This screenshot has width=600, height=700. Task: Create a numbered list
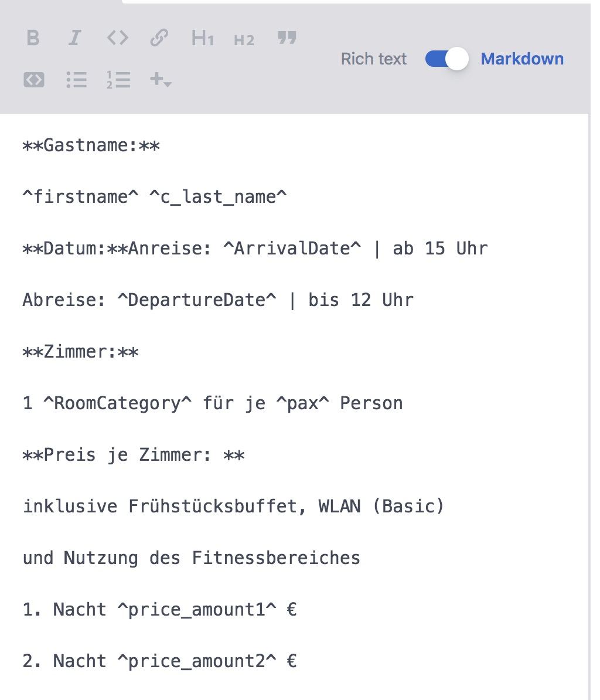118,79
